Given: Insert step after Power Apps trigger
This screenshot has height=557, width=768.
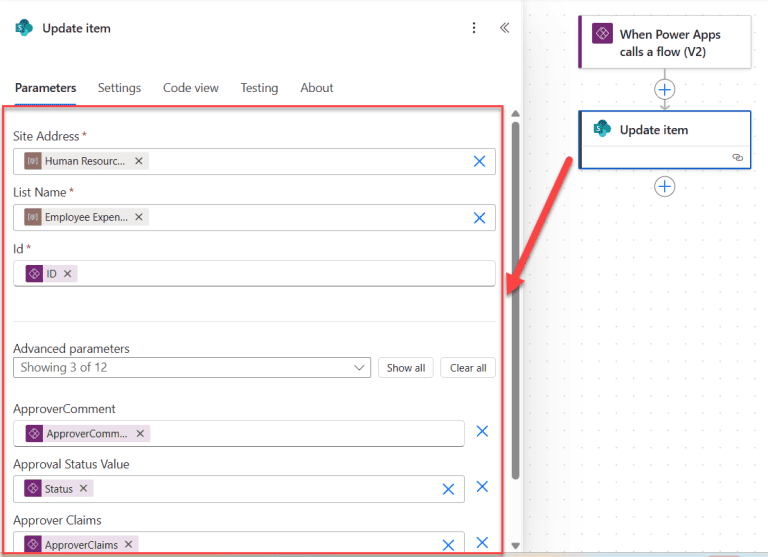Looking at the screenshot, I should 665,90.
